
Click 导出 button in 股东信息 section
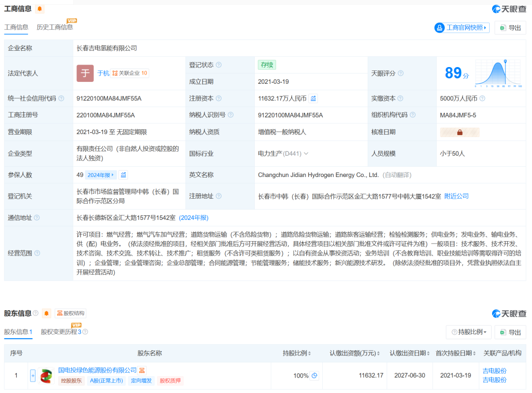[x=511, y=332]
